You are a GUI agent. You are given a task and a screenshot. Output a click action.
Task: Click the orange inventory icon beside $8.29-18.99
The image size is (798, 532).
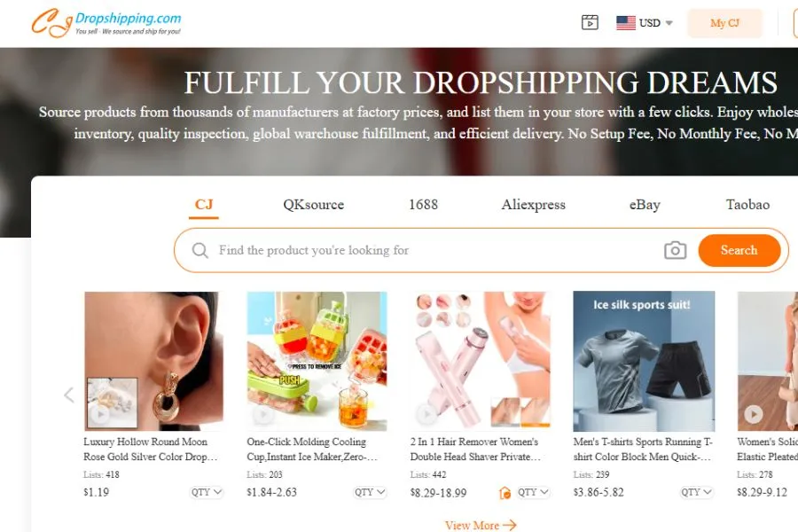click(x=505, y=493)
